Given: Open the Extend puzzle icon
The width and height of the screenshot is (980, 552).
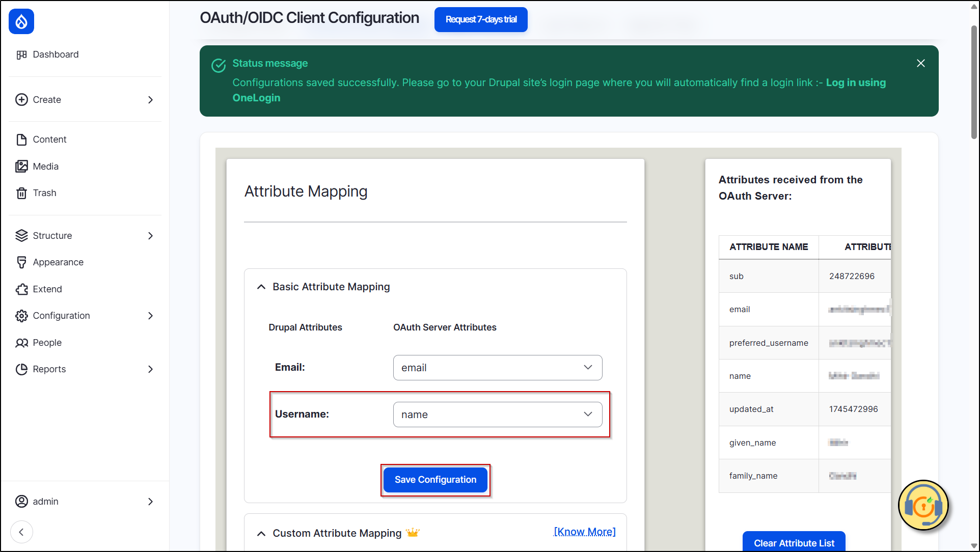Looking at the screenshot, I should click(x=21, y=289).
